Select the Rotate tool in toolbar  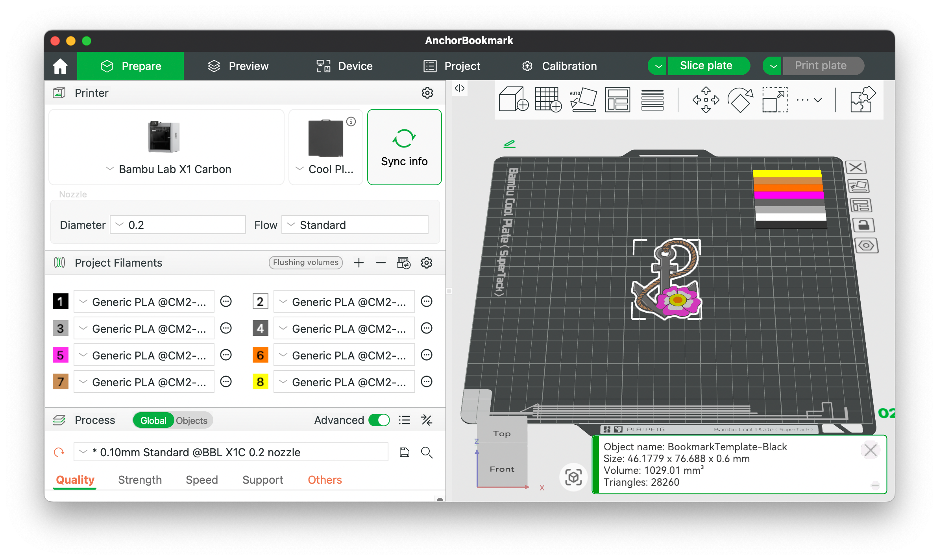[740, 99]
